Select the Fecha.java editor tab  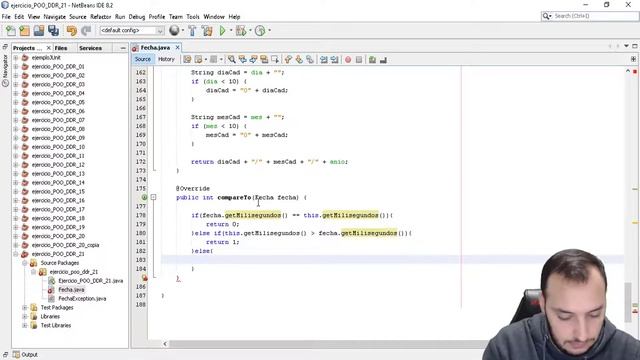pos(155,48)
